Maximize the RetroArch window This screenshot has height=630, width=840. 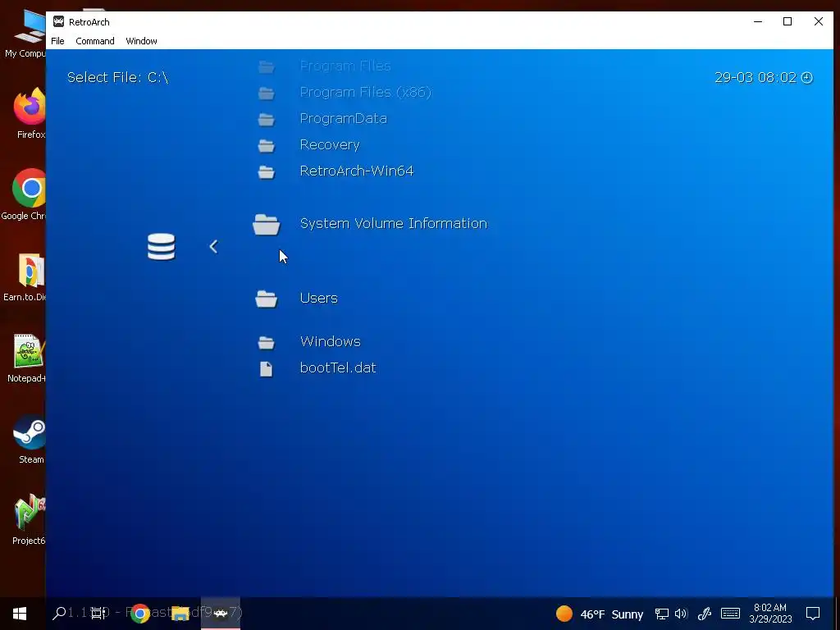tap(787, 21)
